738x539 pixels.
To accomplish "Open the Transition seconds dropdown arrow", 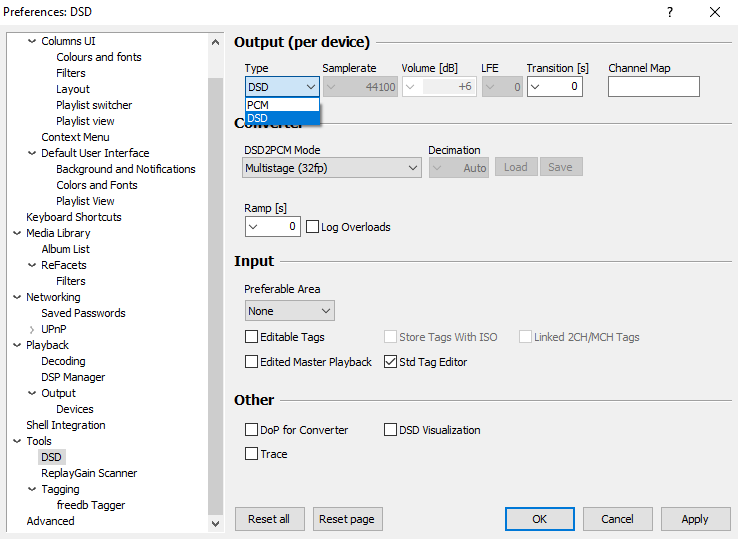I will pos(535,87).
